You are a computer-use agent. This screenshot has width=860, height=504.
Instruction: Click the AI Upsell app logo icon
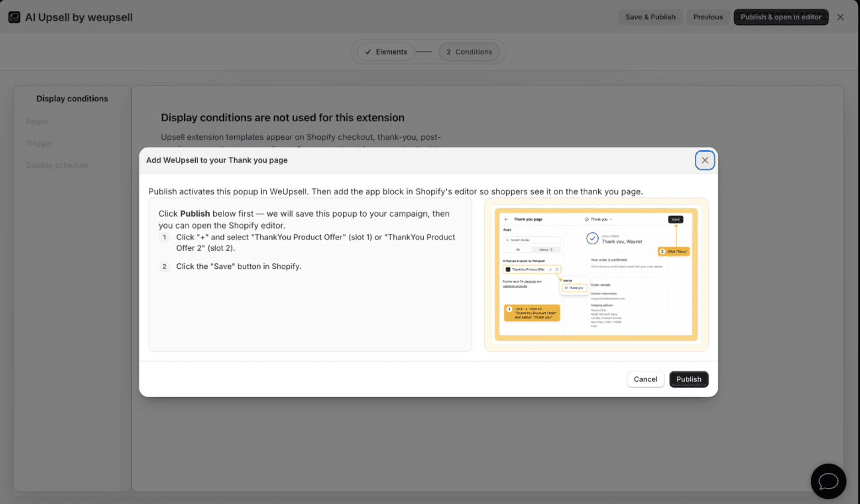pyautogui.click(x=14, y=17)
